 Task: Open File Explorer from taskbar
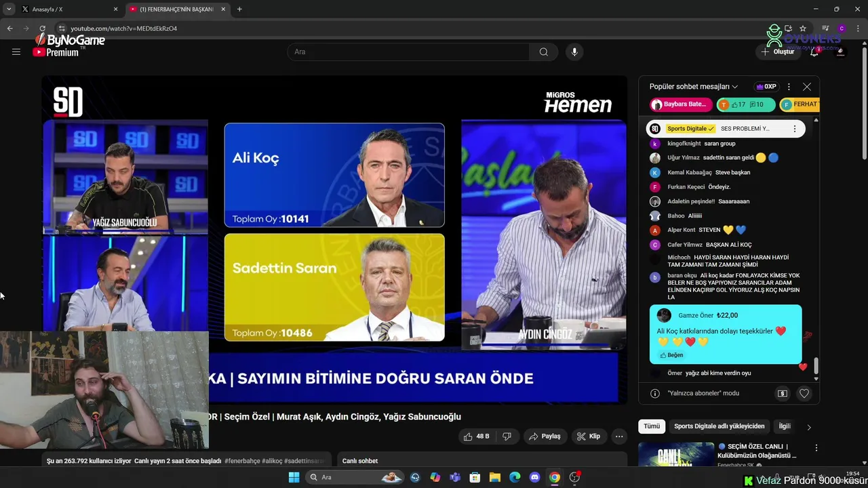click(495, 477)
